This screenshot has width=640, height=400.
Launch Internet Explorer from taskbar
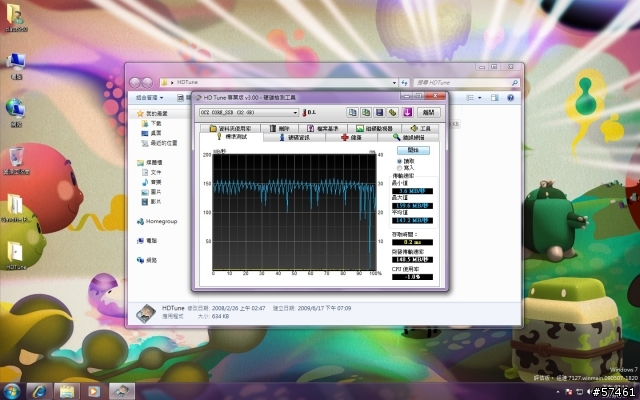[40, 391]
